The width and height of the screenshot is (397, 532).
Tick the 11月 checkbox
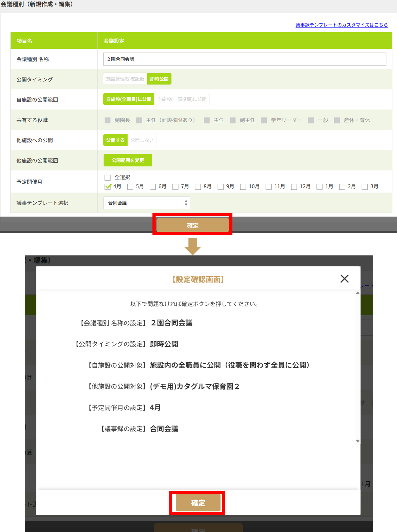(269, 187)
